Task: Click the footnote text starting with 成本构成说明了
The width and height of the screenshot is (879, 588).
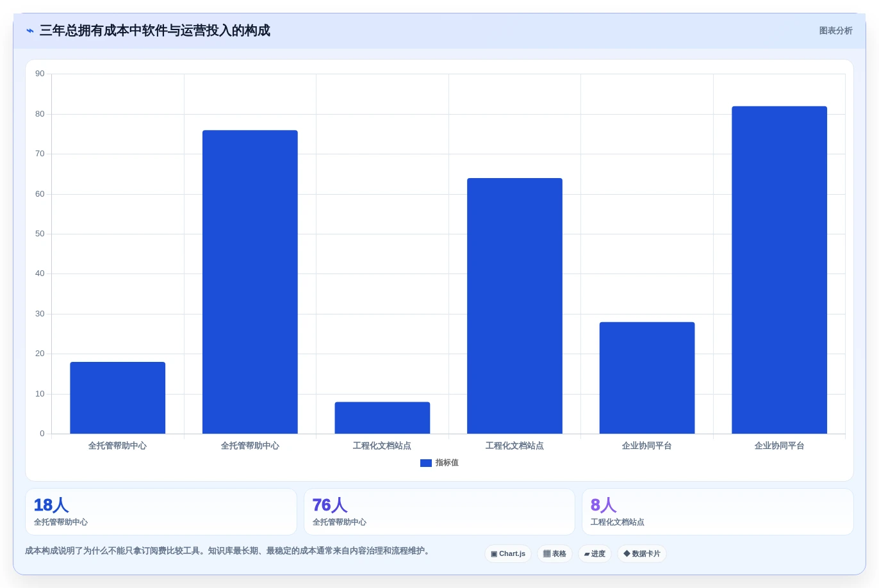Action: (227, 551)
